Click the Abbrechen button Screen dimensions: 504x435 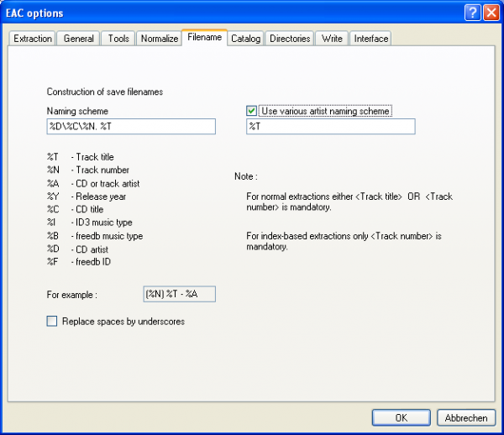pyautogui.click(x=466, y=417)
